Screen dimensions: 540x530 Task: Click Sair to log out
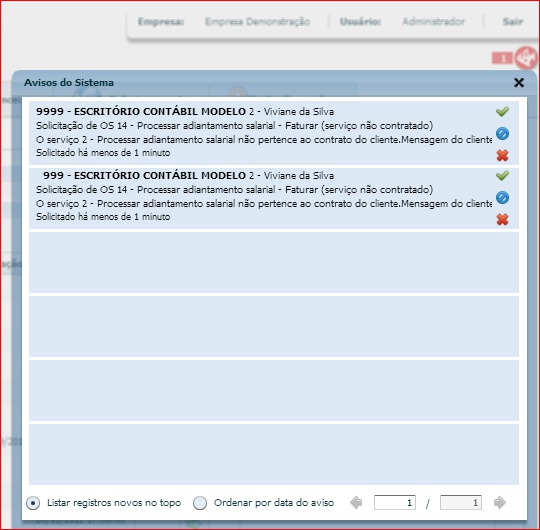pos(512,22)
